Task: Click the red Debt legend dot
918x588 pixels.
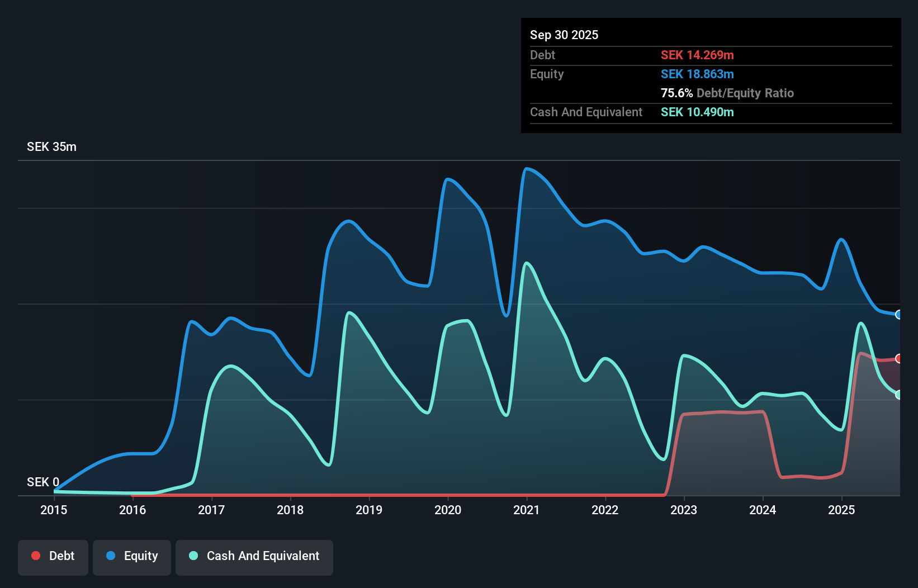Action: coord(36,556)
